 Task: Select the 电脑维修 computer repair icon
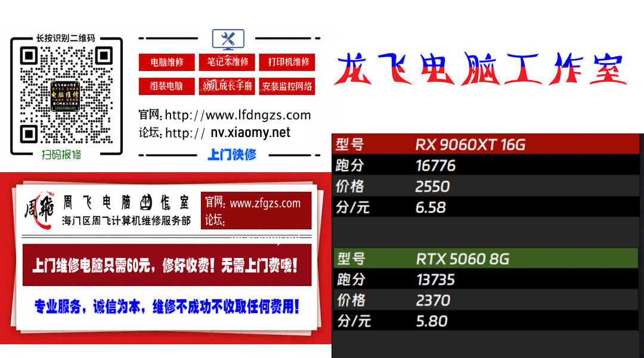click(x=166, y=63)
